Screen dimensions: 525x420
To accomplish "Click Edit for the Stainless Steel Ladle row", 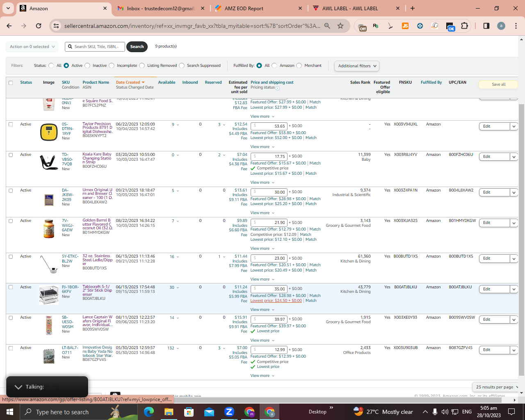I will coord(494,258).
